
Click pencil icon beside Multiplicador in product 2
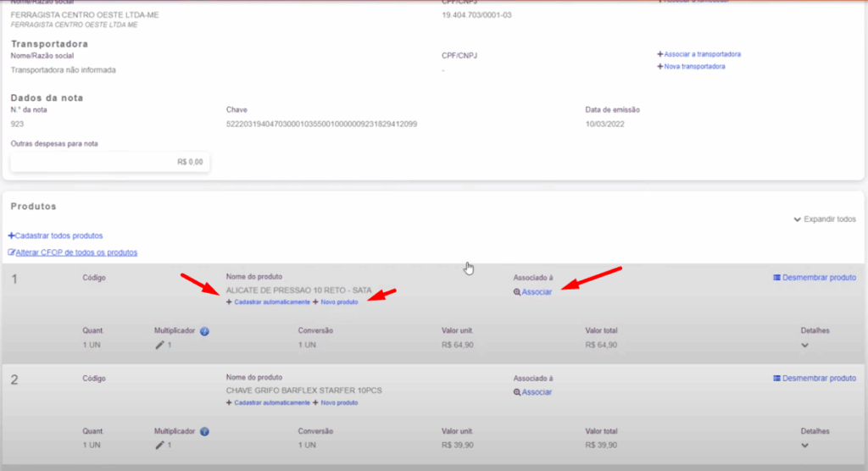159,445
